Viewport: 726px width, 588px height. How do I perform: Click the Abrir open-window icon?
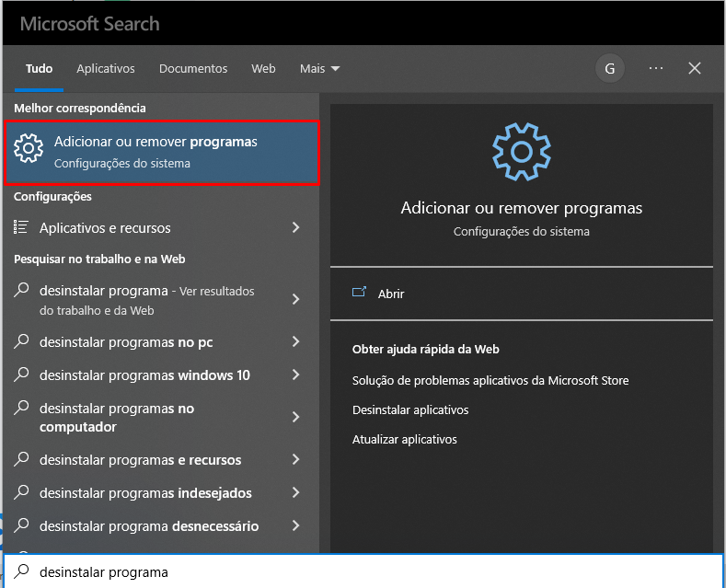click(359, 292)
